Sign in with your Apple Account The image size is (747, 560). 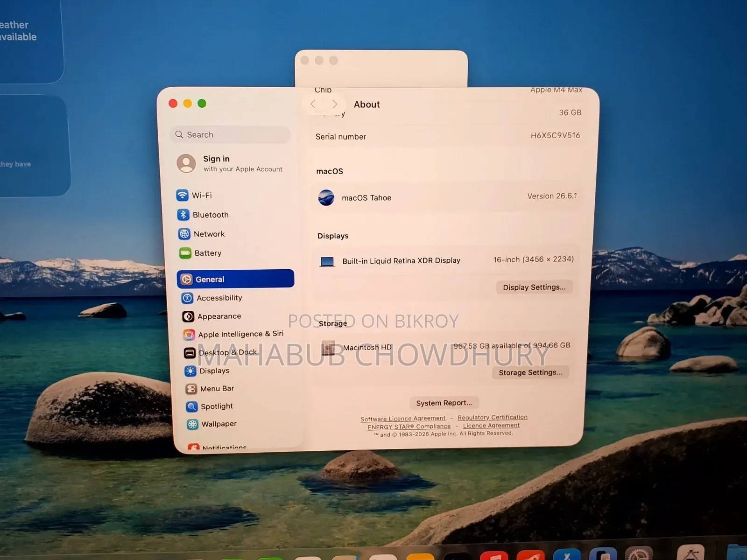click(x=230, y=163)
